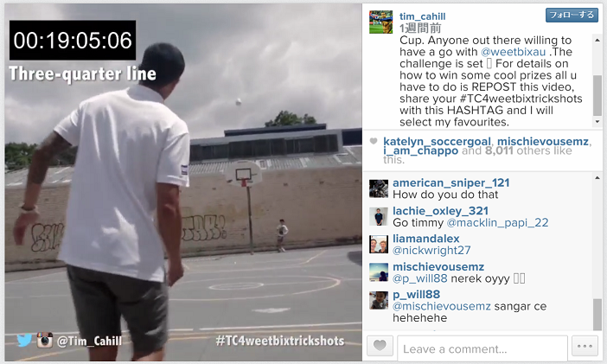
Task: Open katelyn_soccergoal's profile from likes
Action: click(x=437, y=142)
